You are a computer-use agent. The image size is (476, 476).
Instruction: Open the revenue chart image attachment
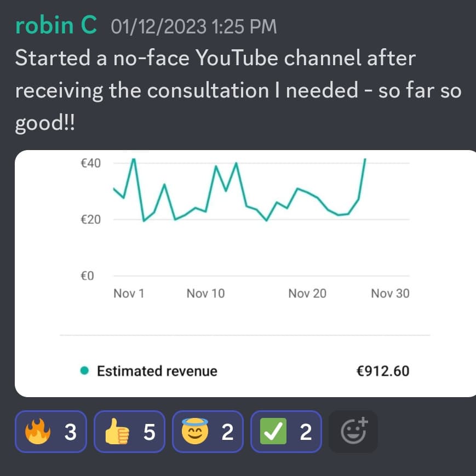245,273
